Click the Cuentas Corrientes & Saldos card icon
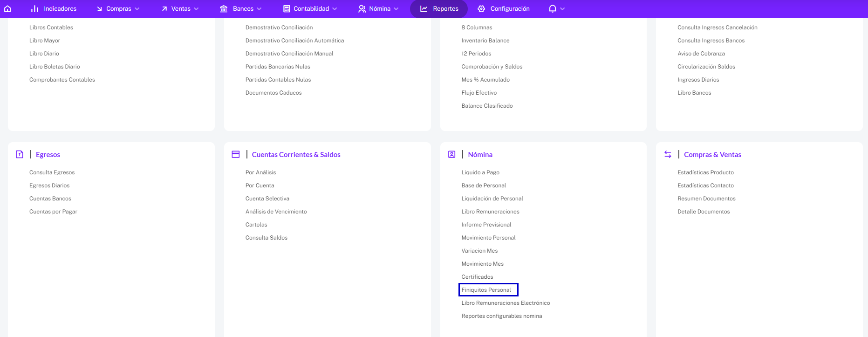Viewport: 868px width, 337px height. click(x=236, y=154)
